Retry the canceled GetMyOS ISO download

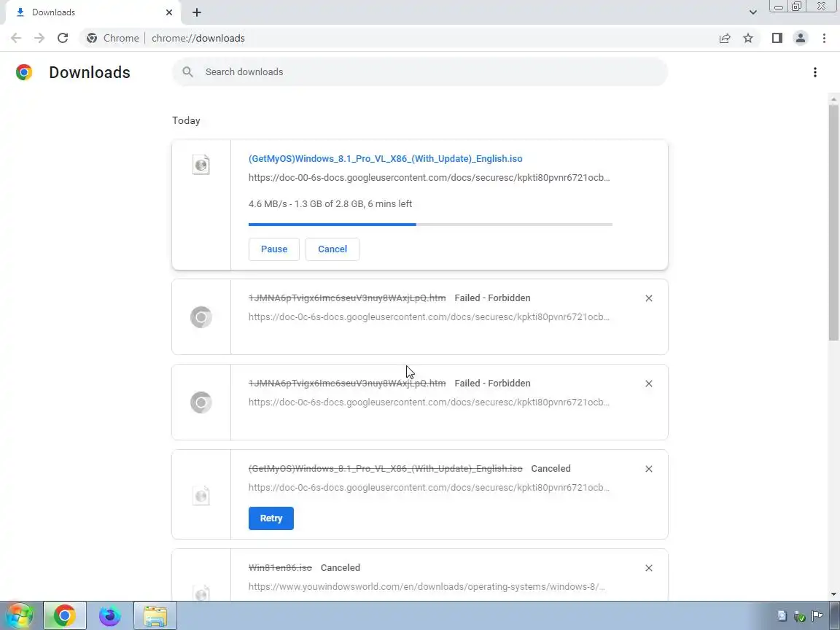(271, 518)
